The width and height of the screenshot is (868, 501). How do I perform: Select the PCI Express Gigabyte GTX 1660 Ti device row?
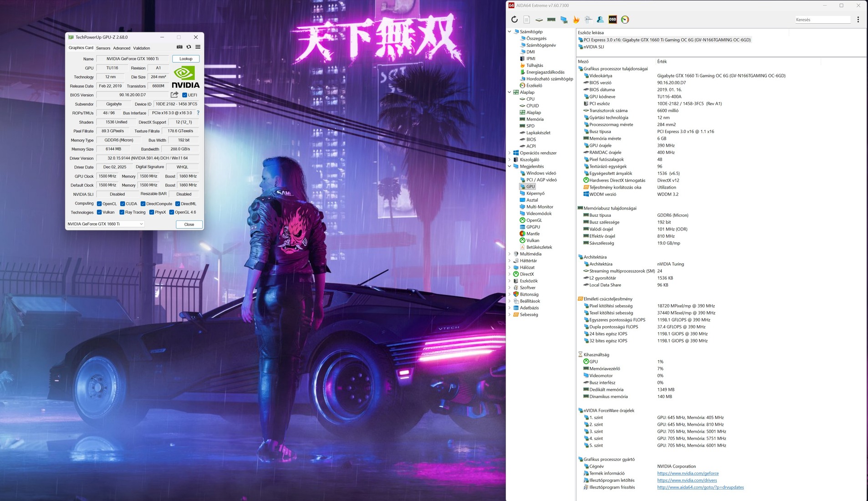click(x=664, y=40)
